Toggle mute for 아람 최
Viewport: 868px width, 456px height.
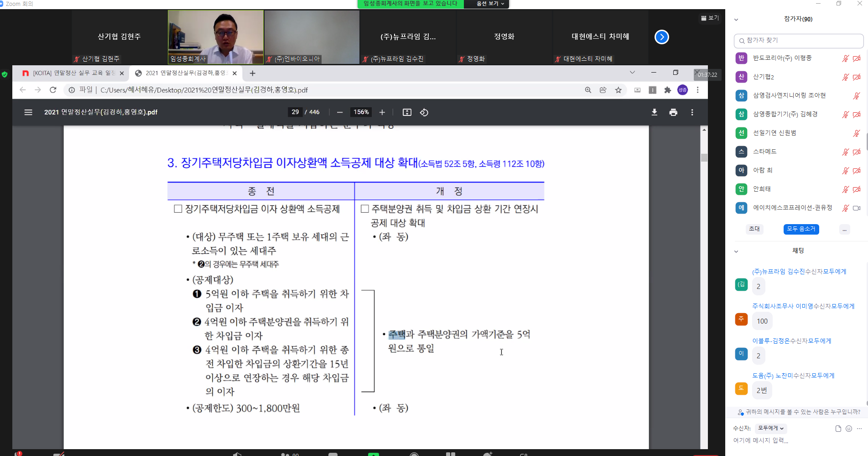tap(845, 171)
